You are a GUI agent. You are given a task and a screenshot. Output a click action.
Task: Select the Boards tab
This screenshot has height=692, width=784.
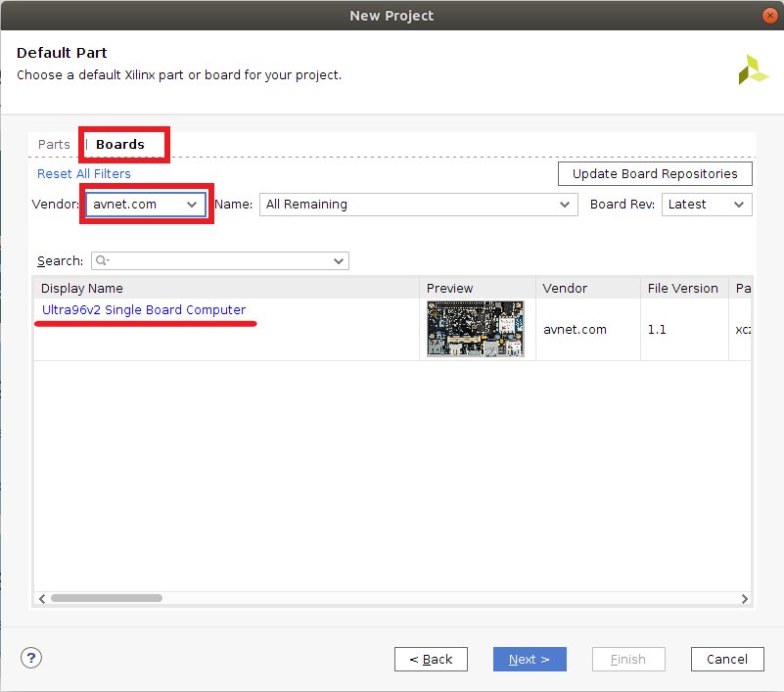pos(120,145)
